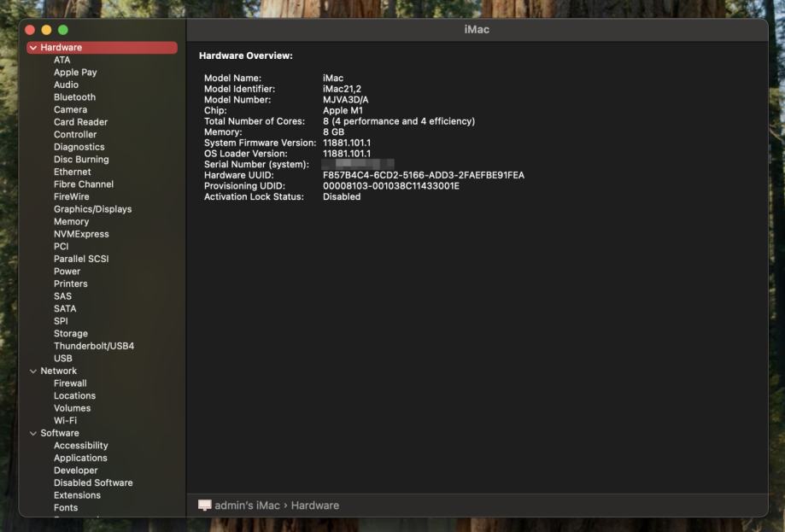Click the Provisioning UDID value 00008103-001038C11433001E

tap(391, 186)
